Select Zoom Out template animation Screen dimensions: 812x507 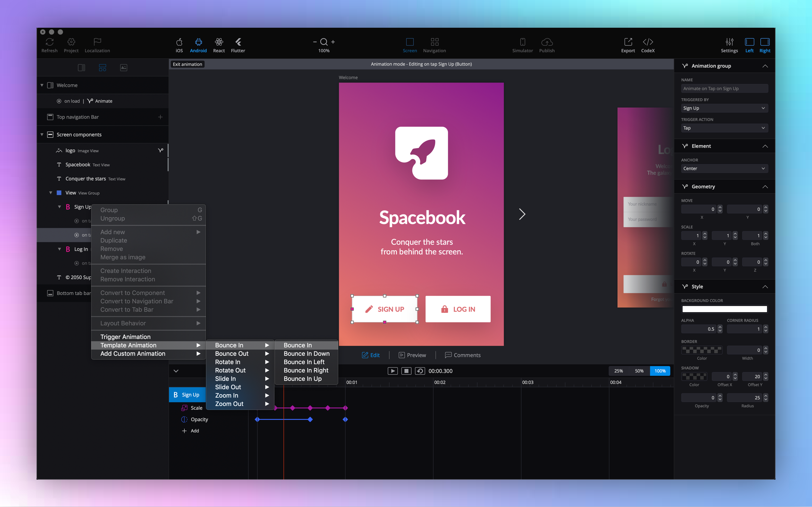[x=229, y=404]
